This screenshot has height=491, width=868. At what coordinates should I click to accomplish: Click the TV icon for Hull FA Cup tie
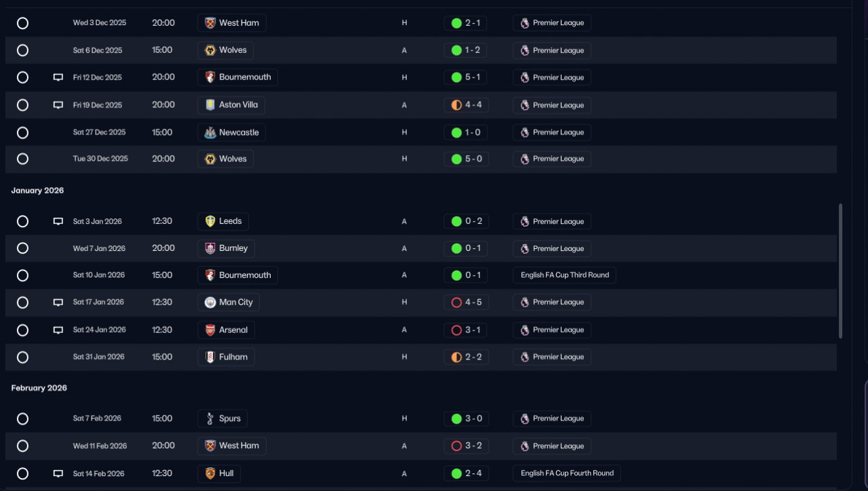pyautogui.click(x=58, y=473)
